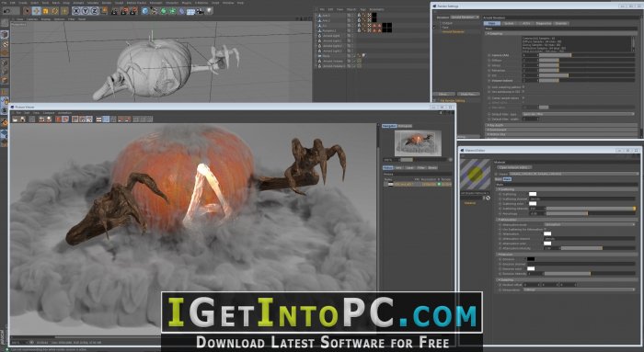The width and height of the screenshot is (644, 352).
Task: Toggle the X axis lock icon
Action: pyautogui.click(x=76, y=11)
